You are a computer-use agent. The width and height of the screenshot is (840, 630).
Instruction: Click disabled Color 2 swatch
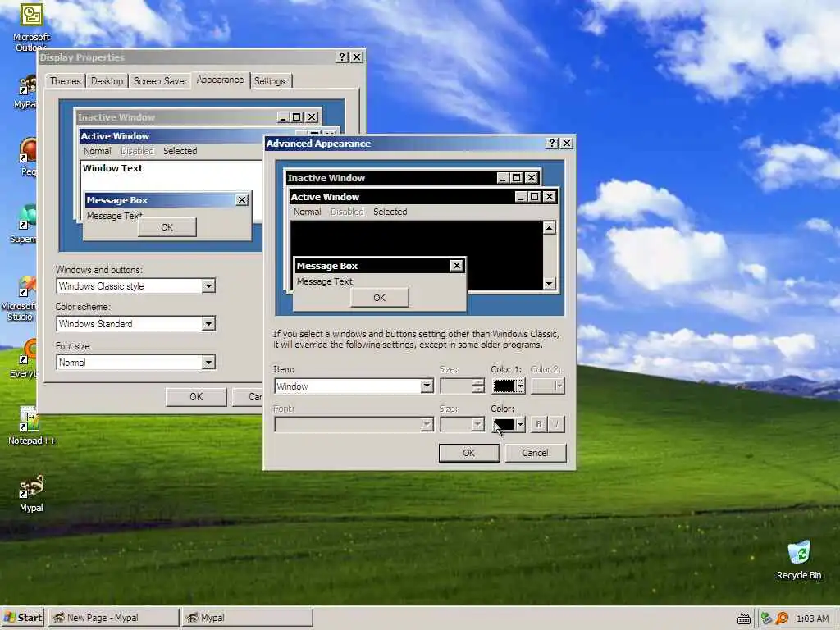click(547, 386)
